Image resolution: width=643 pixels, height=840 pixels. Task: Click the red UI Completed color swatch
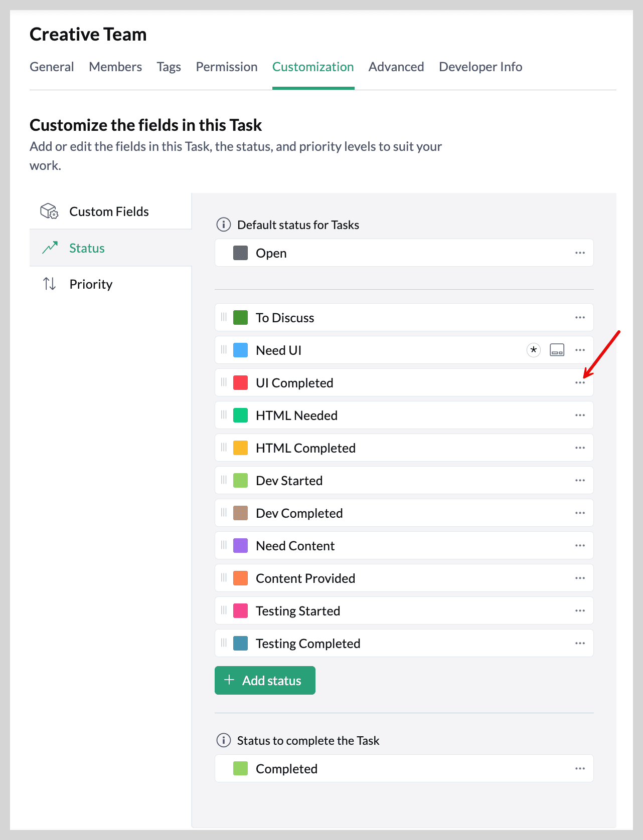click(x=241, y=382)
